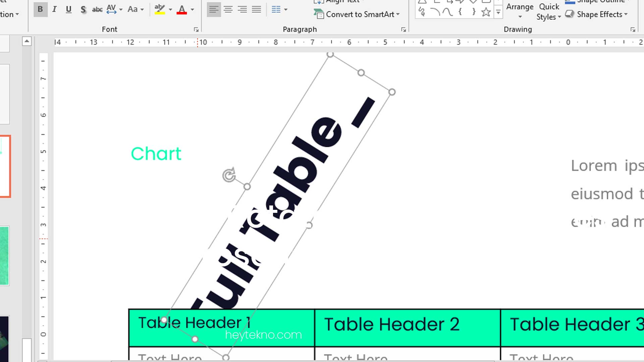This screenshot has height=362, width=644.
Task: Apply strikethrough to text
Action: tap(97, 9)
